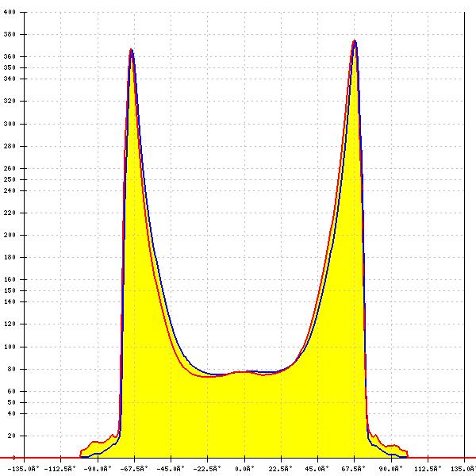Select the 300 vertical axis value
476x476 pixels.
point(10,124)
